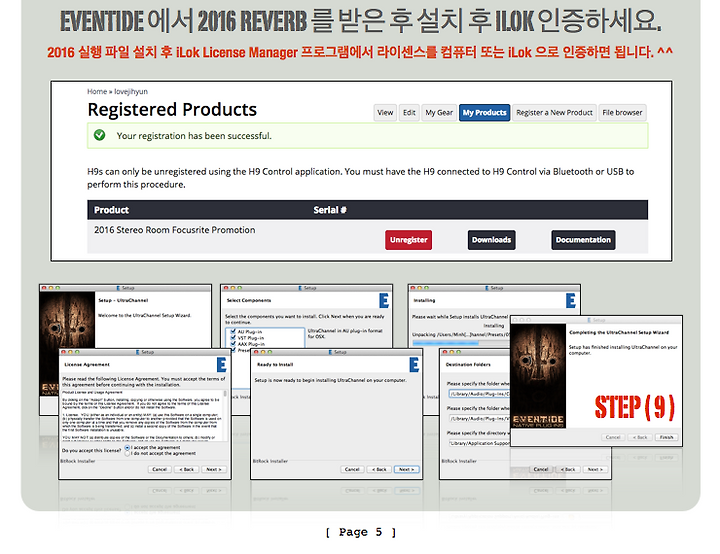This screenshot has height=554, width=720.
Task: Click the 'Registered Products' page heading
Action: click(172, 109)
